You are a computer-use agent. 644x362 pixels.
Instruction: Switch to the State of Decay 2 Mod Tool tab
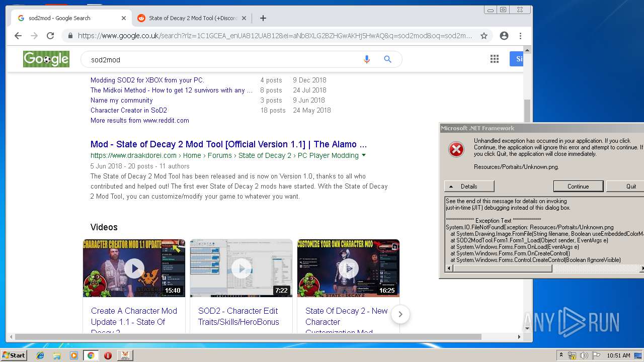click(192, 18)
